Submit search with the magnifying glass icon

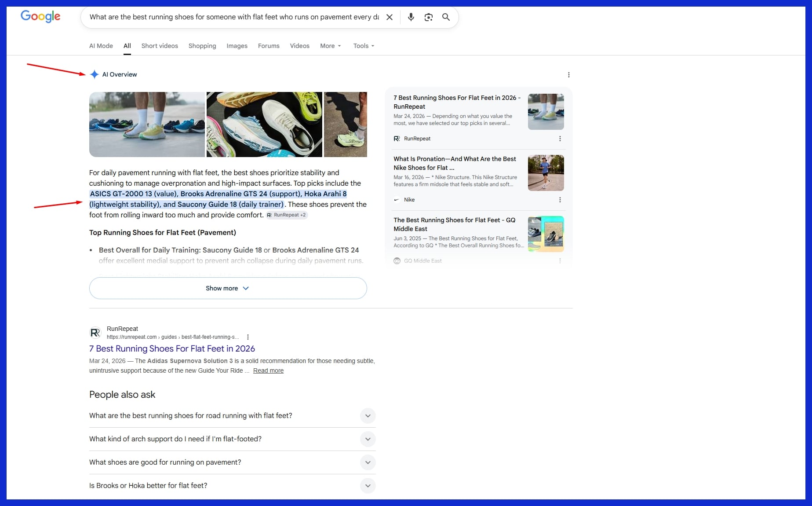[x=446, y=17]
